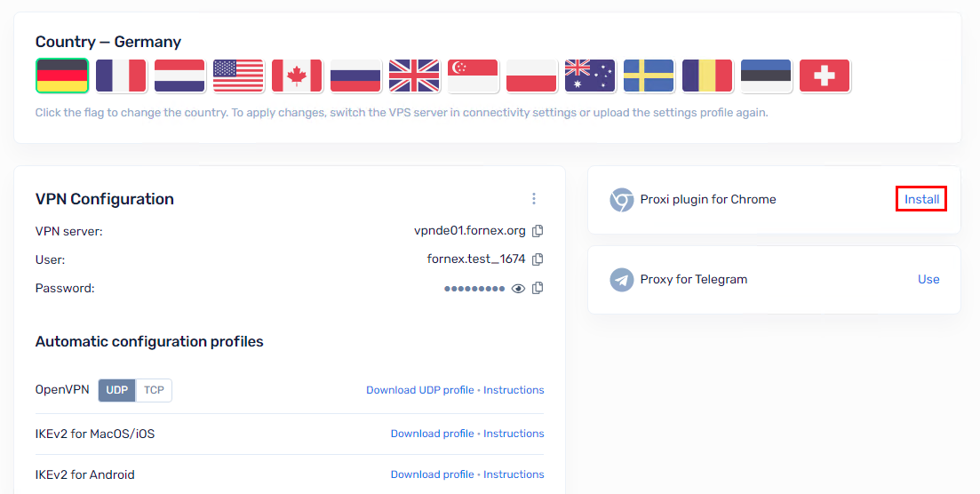Viewport: 980px width, 494px height.
Task: Use Proxy for Telegram
Action: click(x=928, y=280)
